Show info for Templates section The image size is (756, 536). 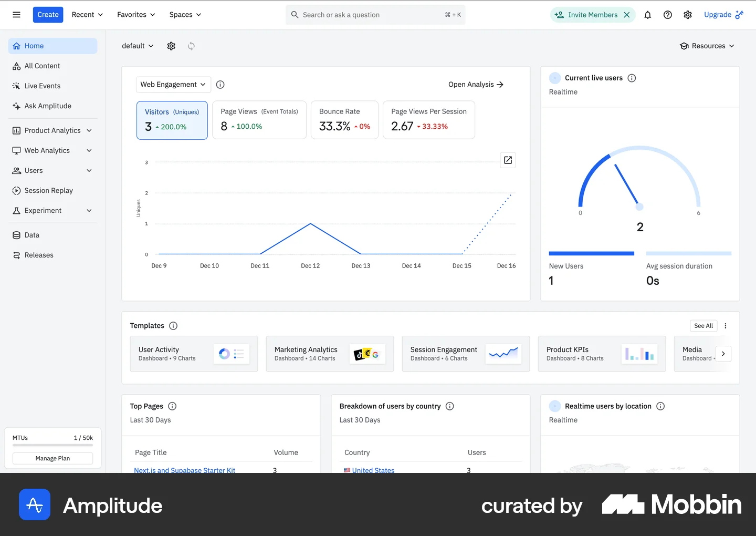(173, 326)
